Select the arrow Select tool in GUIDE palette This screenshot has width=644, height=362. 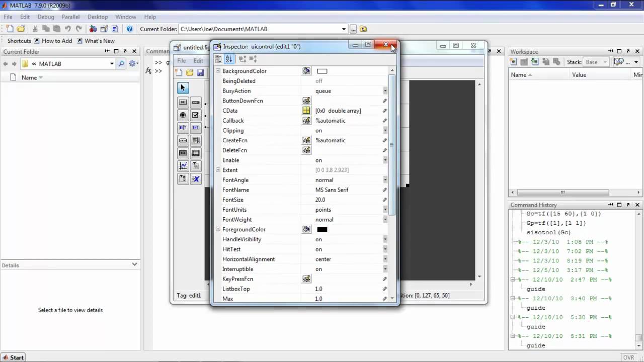coord(183,88)
